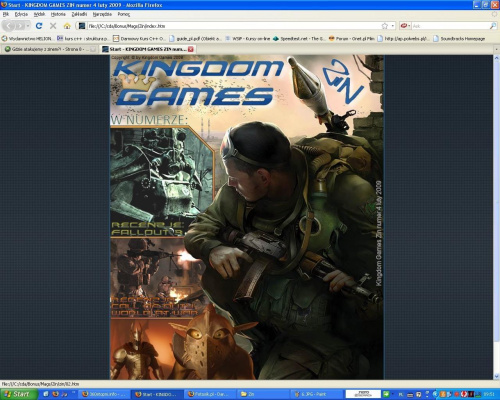The image size is (500, 400).
Task: Go to the Home page icon
Action: [67, 26]
